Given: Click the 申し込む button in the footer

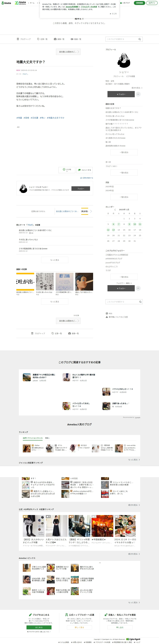Looking at the screenshot, I should pos(120,628).
